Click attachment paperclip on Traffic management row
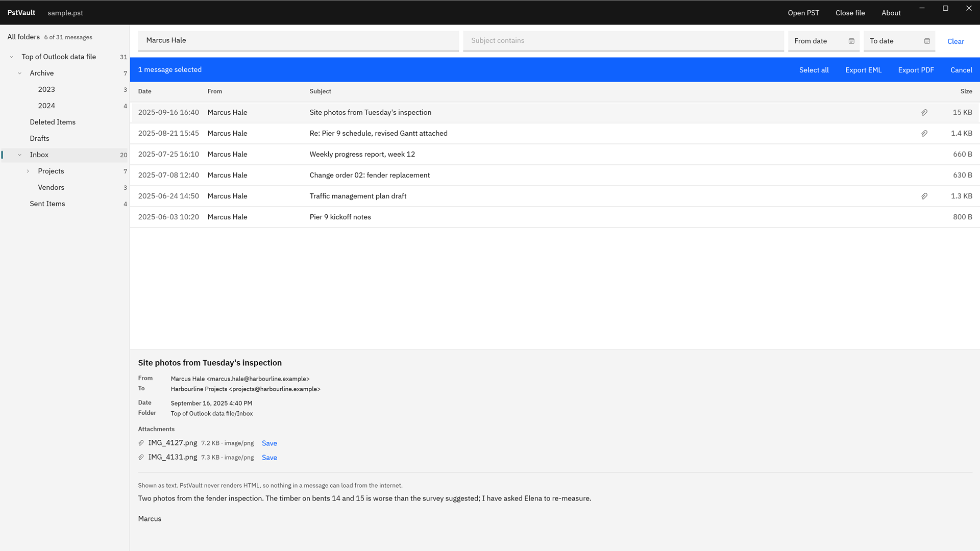The width and height of the screenshot is (980, 551). [x=924, y=196]
